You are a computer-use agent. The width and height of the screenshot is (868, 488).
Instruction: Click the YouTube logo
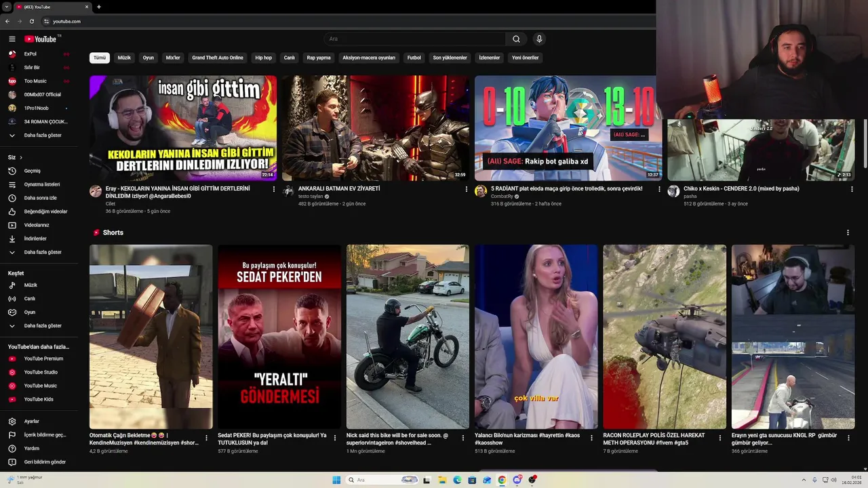(41, 39)
